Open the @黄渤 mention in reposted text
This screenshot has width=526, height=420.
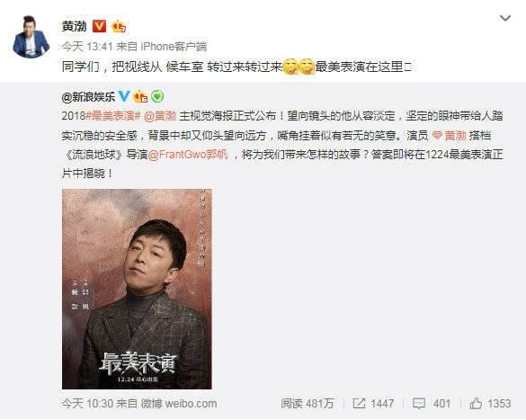(160, 116)
